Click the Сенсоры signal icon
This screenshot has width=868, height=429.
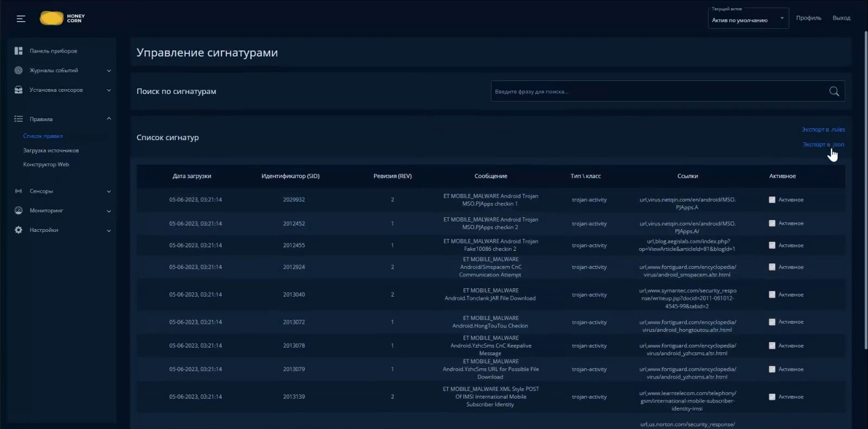(18, 191)
